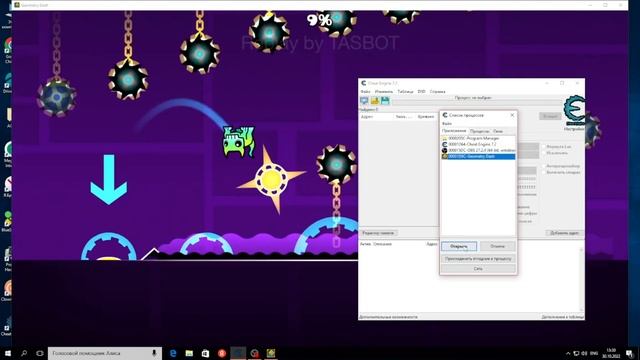Click the save floppy disk icon

(385, 101)
